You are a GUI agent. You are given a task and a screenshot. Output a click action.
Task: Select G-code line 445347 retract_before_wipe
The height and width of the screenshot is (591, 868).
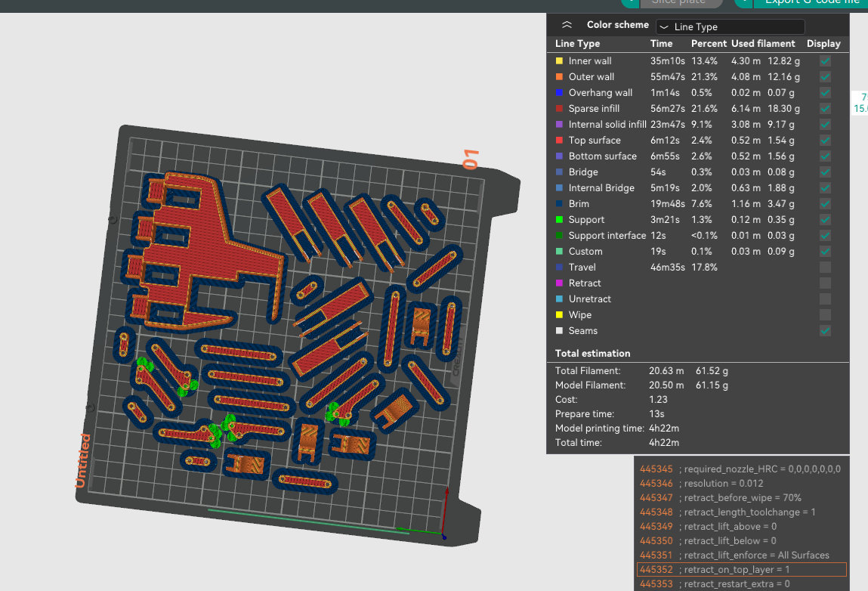(741, 498)
